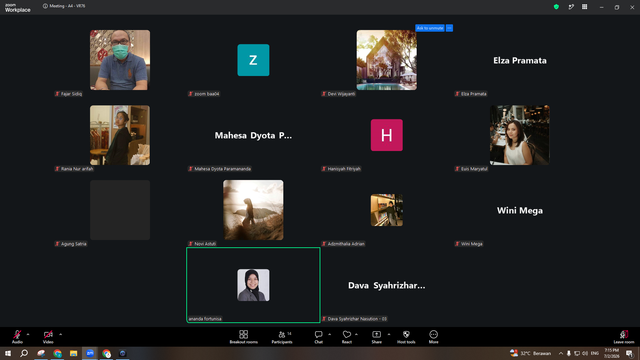Screen dimensions: 640x360
Task: Open the Chat panel
Action: click(x=318, y=337)
